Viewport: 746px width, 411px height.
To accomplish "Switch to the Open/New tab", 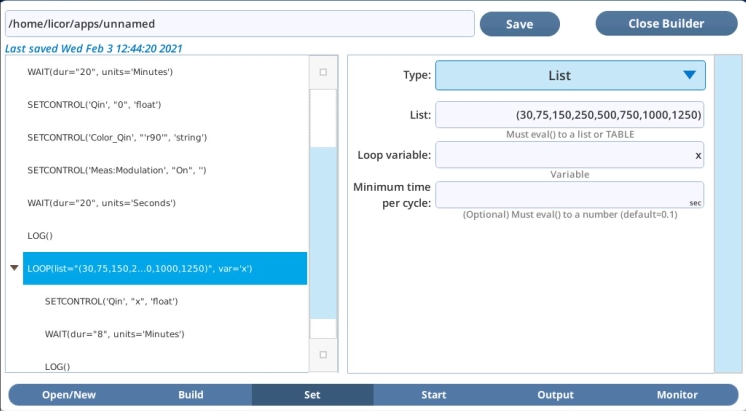I will click(69, 395).
